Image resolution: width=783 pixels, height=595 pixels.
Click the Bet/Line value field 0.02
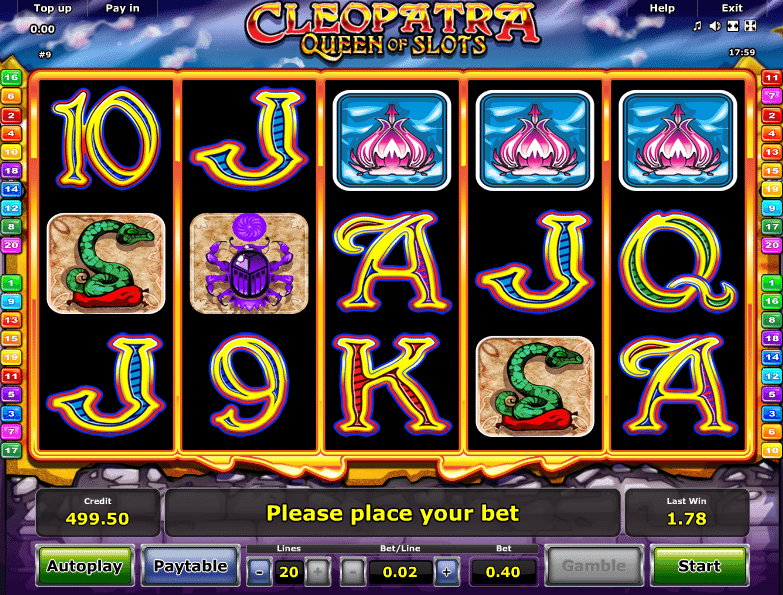click(x=400, y=572)
